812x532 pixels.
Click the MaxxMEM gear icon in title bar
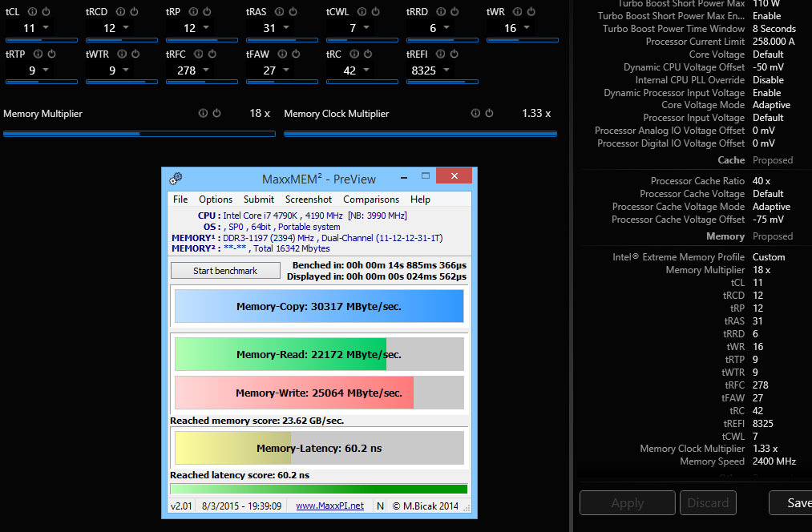tap(176, 179)
